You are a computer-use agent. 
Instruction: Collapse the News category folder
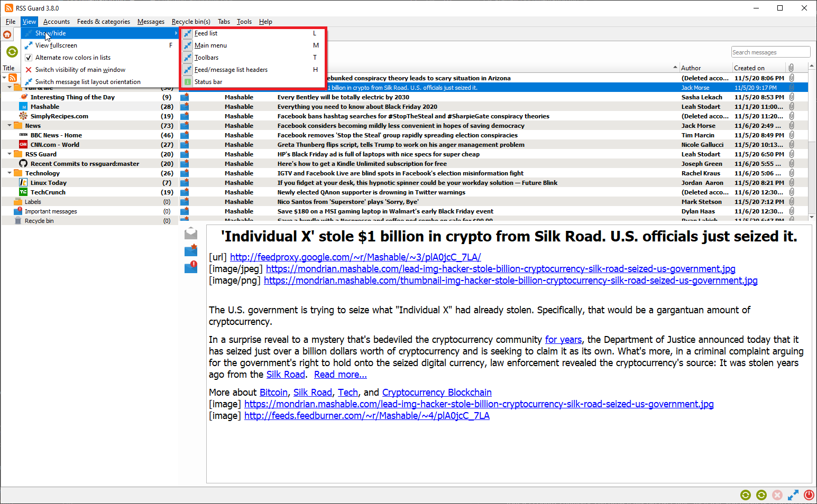10,126
